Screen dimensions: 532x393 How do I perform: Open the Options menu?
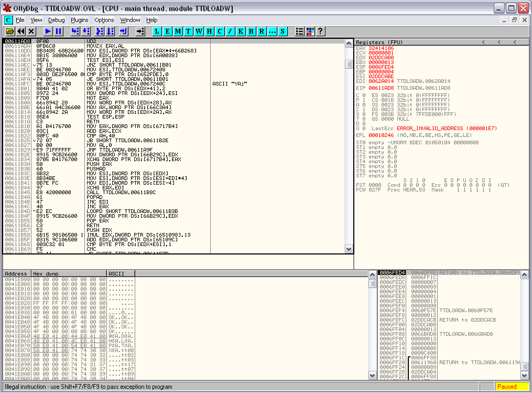tap(104, 20)
